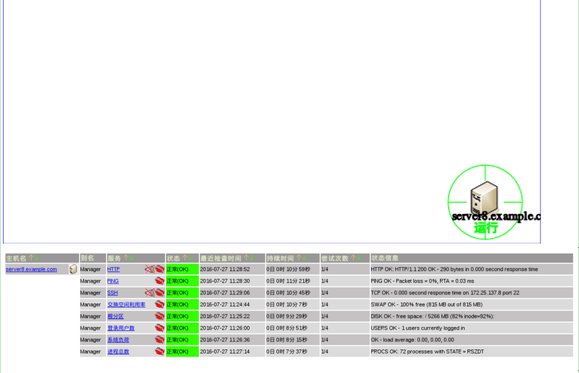The width and height of the screenshot is (579, 373).
Task: Open the SSH service link
Action: (113, 293)
